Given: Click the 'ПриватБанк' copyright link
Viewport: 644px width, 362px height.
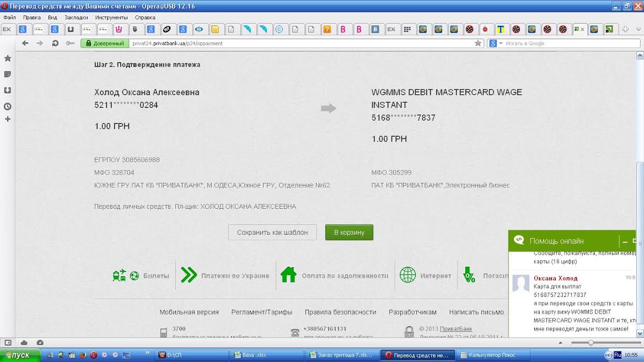Looking at the screenshot, I should click(x=456, y=329).
